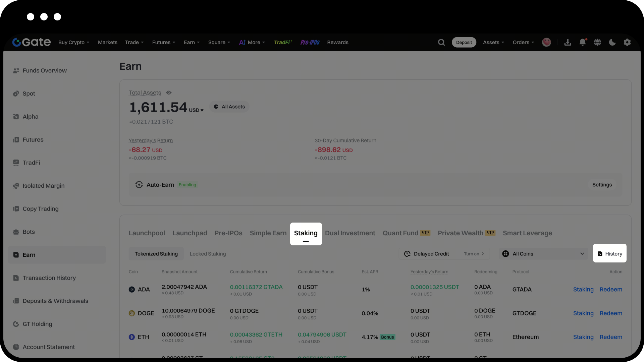Click the user profile avatar

[546, 43]
